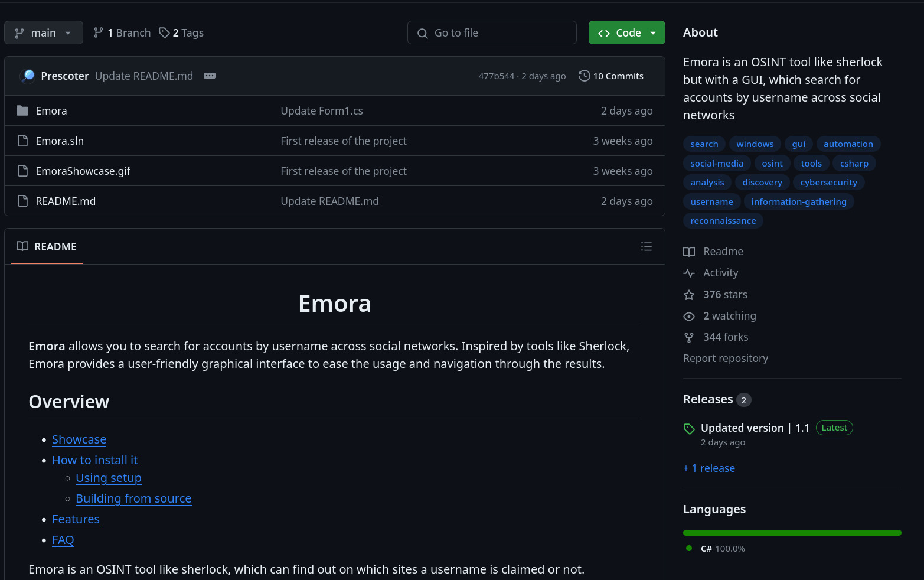Open the Readme sidebar link
This screenshot has width=924, height=580.
(x=713, y=252)
